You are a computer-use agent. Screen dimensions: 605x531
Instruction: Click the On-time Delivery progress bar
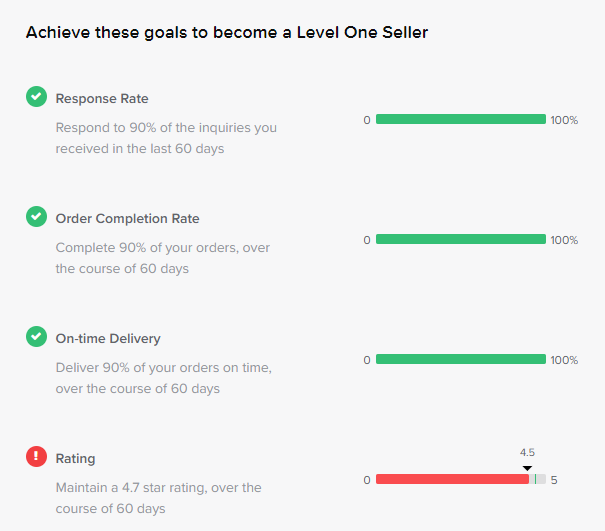[x=461, y=359]
